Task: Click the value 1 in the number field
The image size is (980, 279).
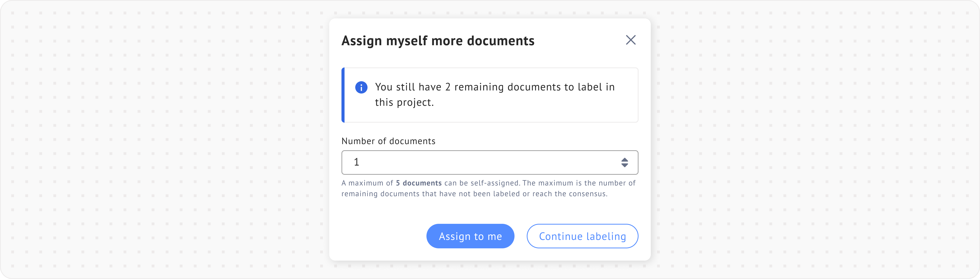Action: pos(357,162)
